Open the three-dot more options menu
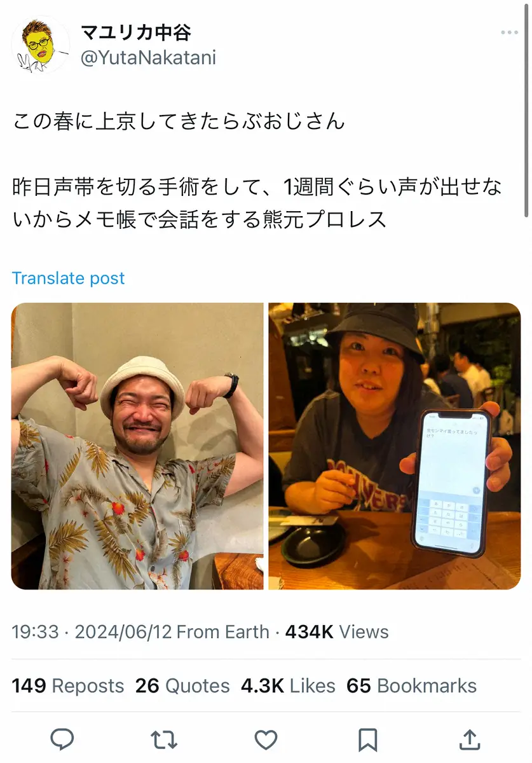 [x=509, y=33]
